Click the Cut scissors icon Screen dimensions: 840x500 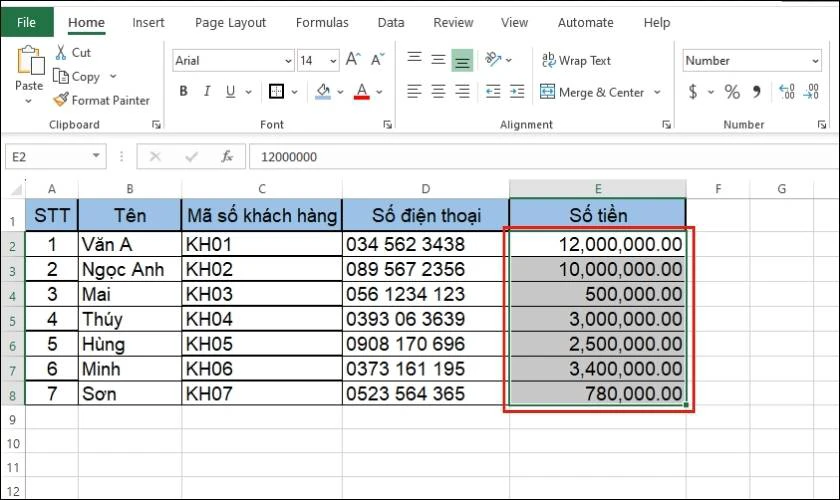point(61,53)
